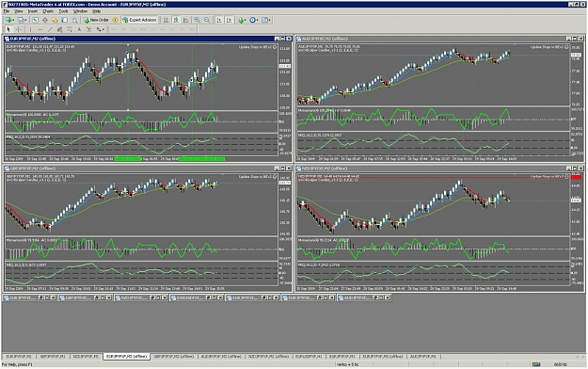Open the File menu

(7, 11)
